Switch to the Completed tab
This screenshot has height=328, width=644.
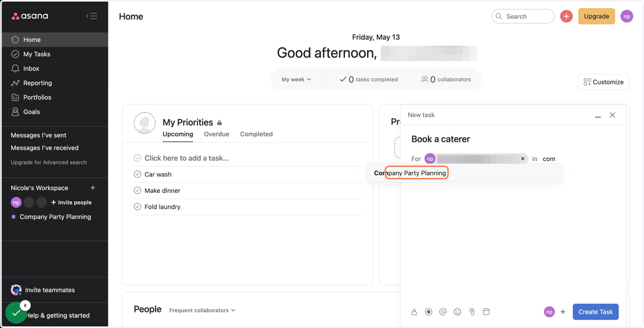coord(257,134)
